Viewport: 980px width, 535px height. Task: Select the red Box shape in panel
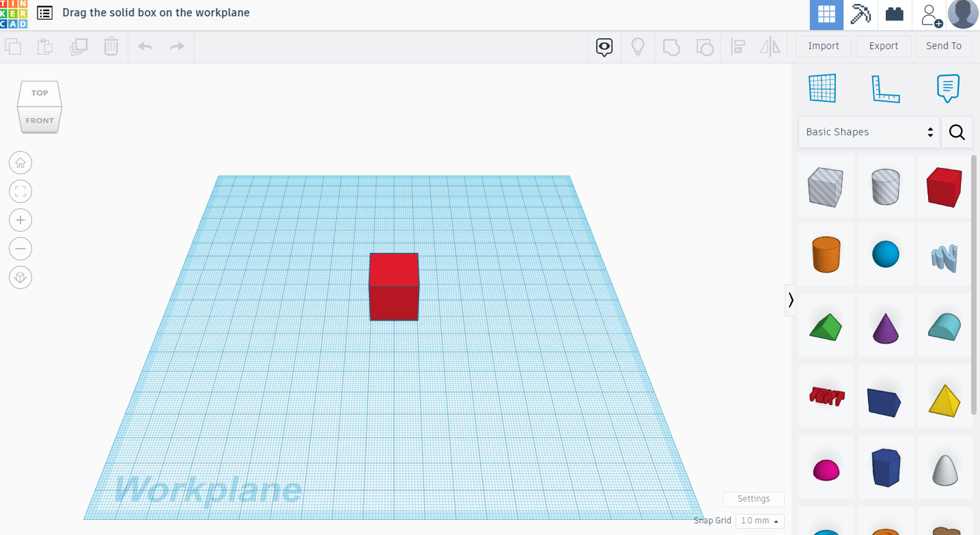click(x=944, y=187)
